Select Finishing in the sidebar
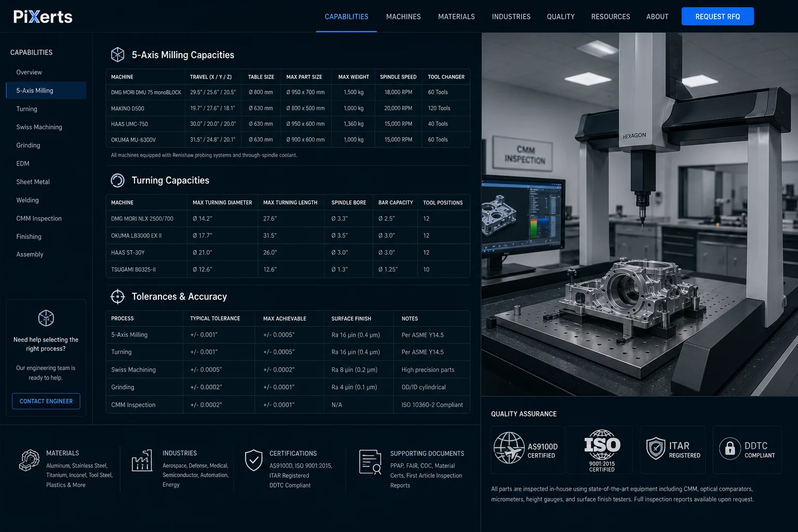The image size is (798, 532). click(x=29, y=237)
